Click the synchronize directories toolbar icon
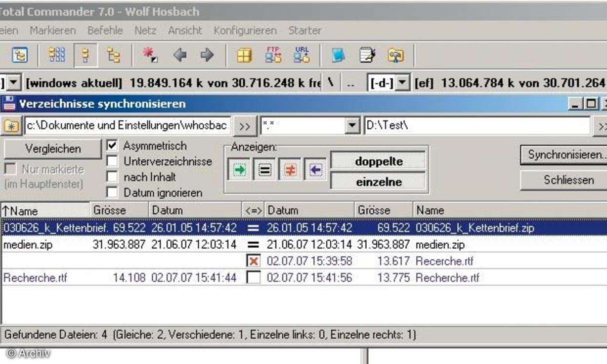The image size is (607, 364). click(396, 55)
